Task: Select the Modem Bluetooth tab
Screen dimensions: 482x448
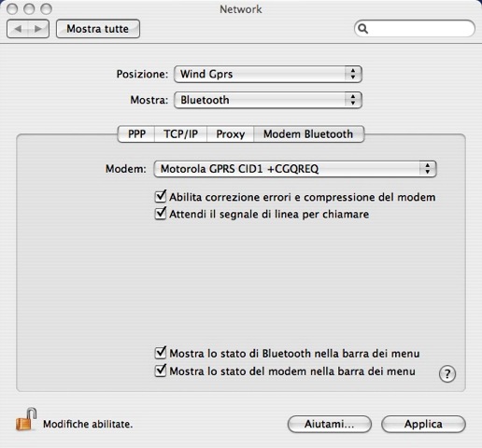Action: [x=308, y=134]
